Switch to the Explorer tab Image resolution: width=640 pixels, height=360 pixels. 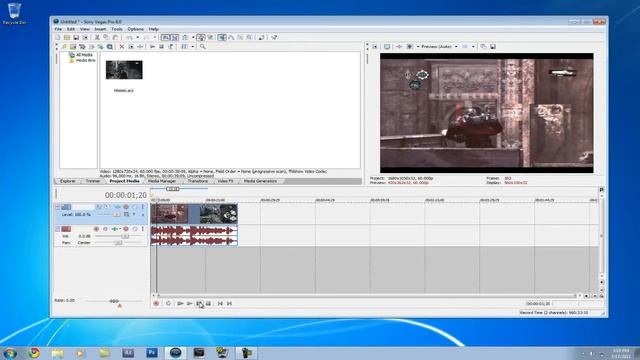pos(68,181)
